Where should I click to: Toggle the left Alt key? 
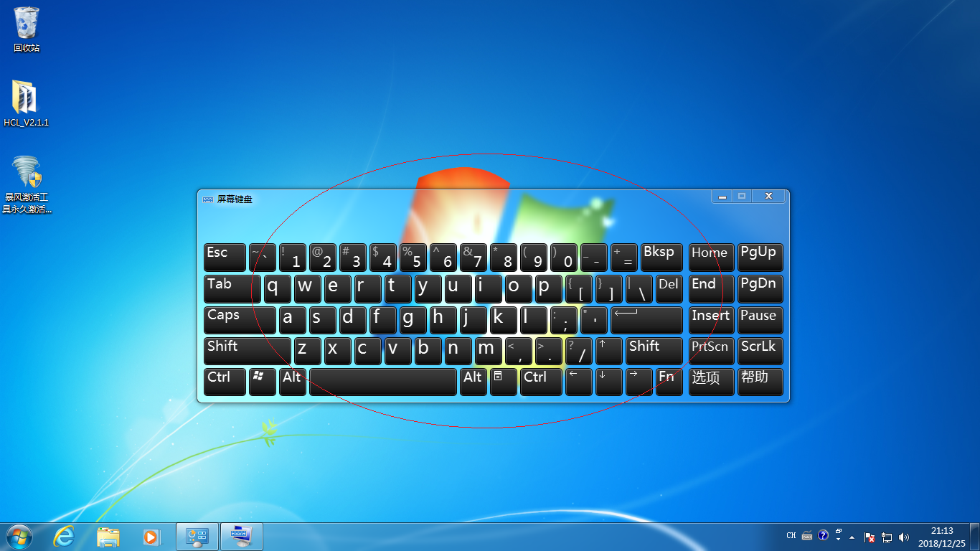coord(292,382)
